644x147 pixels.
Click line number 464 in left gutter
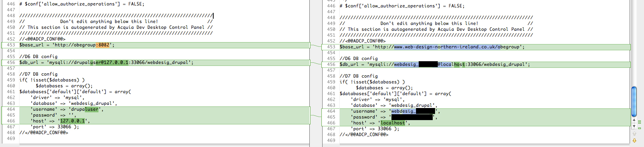click(x=11, y=109)
